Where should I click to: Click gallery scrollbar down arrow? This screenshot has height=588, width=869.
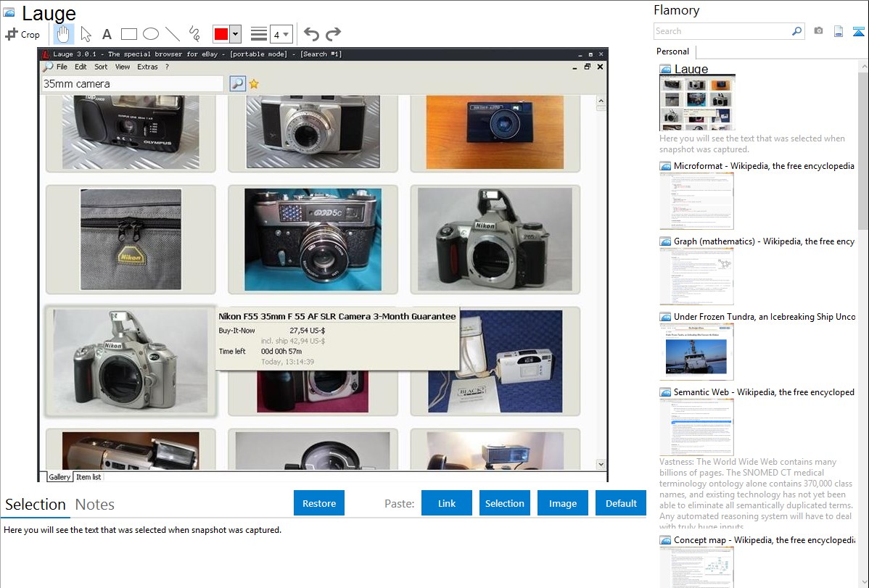(601, 464)
